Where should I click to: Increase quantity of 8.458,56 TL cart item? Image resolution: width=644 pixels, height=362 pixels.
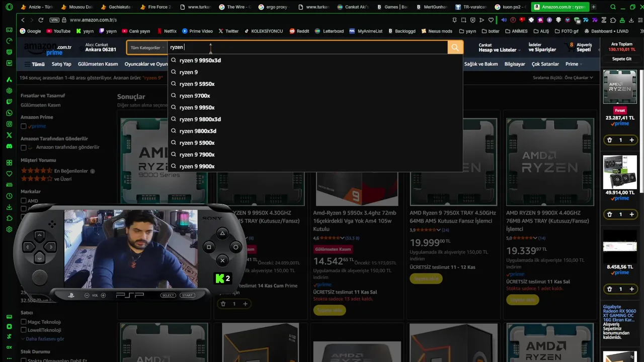pos(631,289)
